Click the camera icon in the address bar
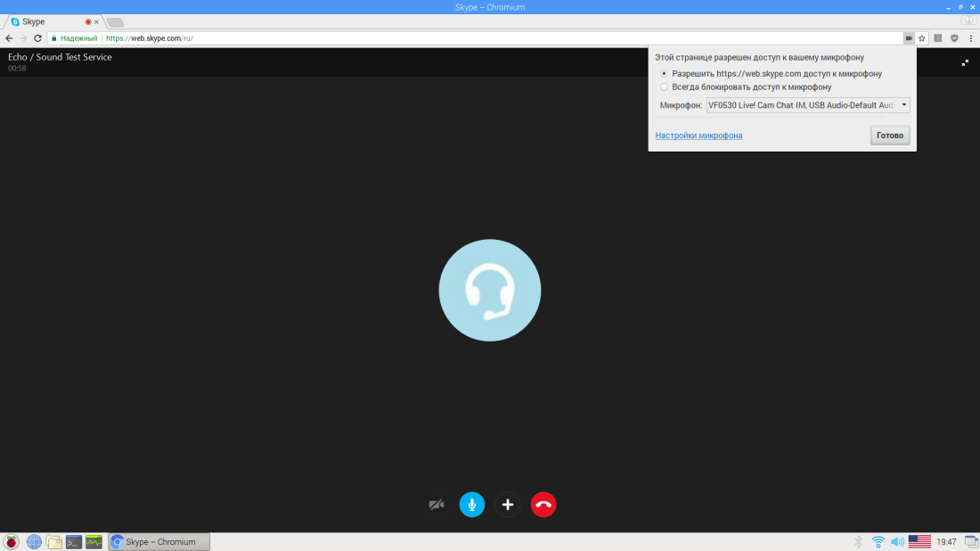Viewport: 980px width, 551px height. 909,38
